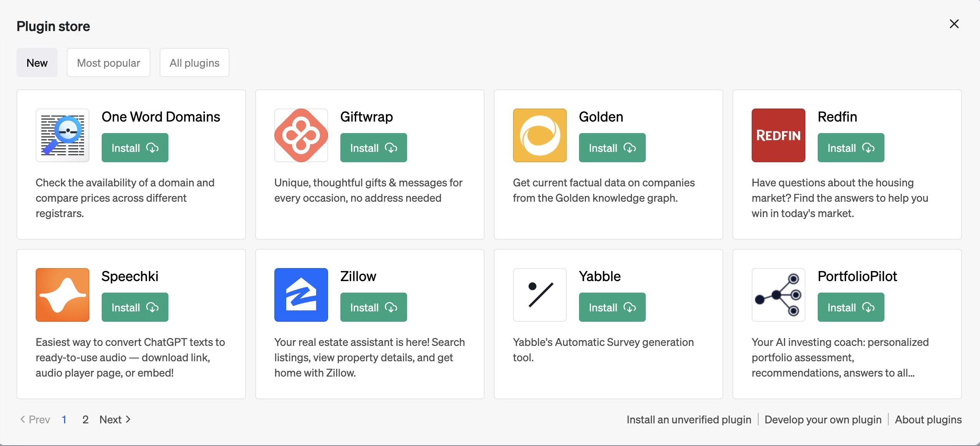Click the Golden plugin logo
The height and width of the screenshot is (446, 980).
coord(540,135)
